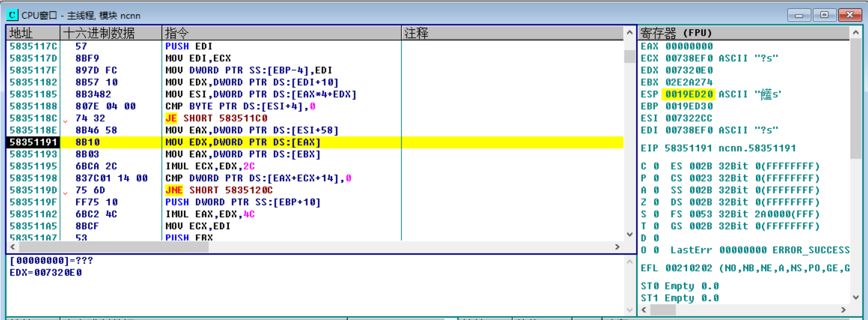Click the EFL value 00210202
Screen dimensions: 868x320
689,268
